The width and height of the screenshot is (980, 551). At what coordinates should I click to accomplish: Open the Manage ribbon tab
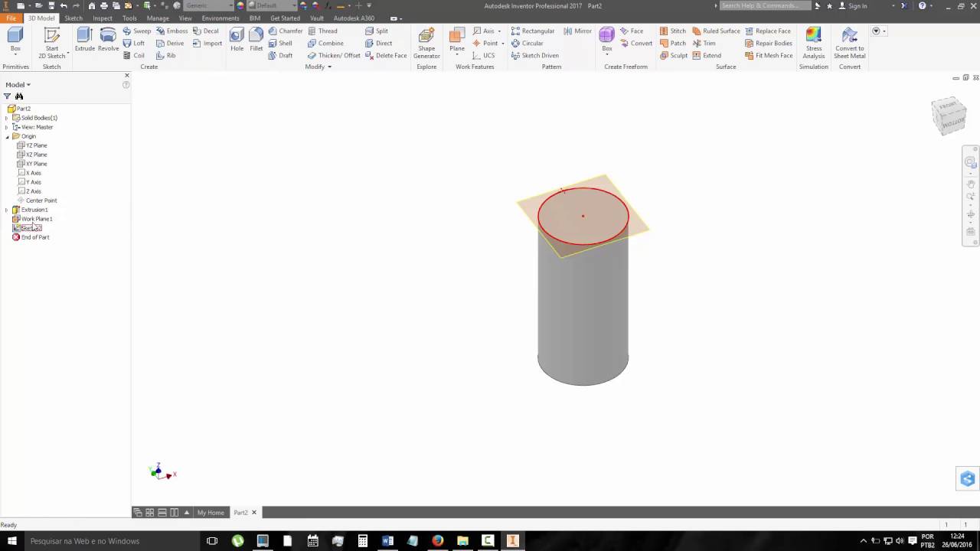point(158,18)
